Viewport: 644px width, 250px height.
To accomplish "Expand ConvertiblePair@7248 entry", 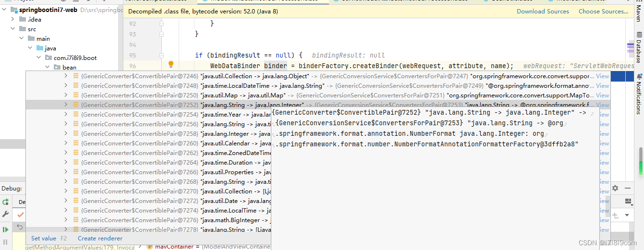I will [66, 86].
